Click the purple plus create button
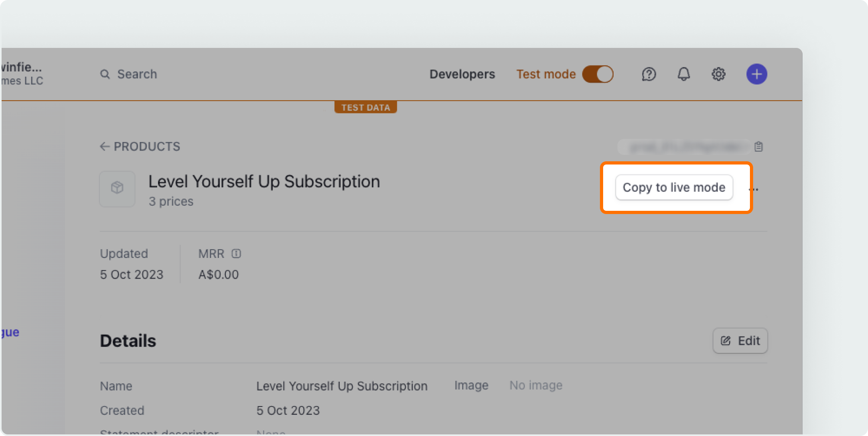The image size is (868, 436). click(756, 74)
